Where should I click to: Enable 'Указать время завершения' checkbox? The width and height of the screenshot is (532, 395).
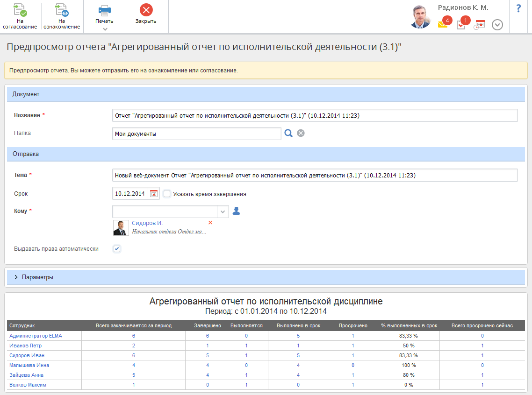[167, 194]
